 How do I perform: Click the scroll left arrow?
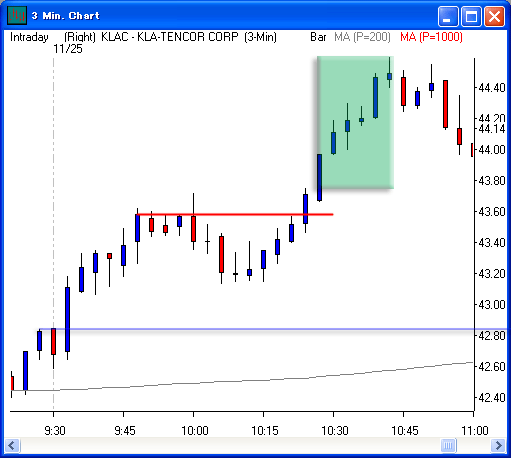coord(12,445)
